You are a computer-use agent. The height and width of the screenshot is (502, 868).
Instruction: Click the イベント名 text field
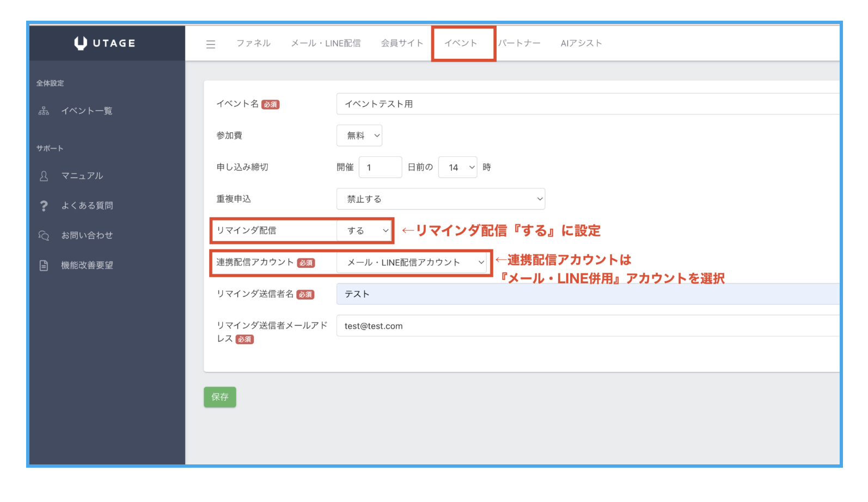coord(587,104)
